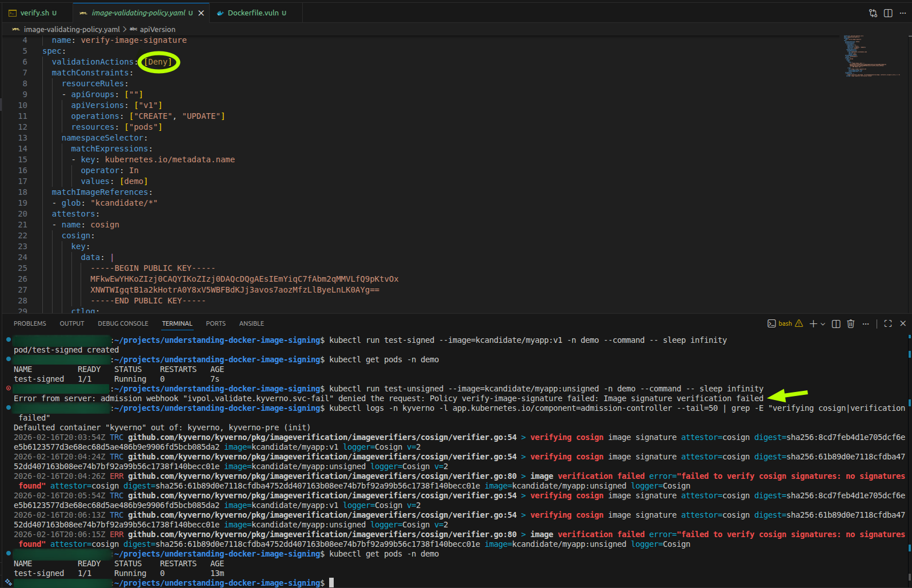Screen dimensions: 912x588
Task: Open the apiVersion breadcrumb symbol list
Action: pos(157,29)
